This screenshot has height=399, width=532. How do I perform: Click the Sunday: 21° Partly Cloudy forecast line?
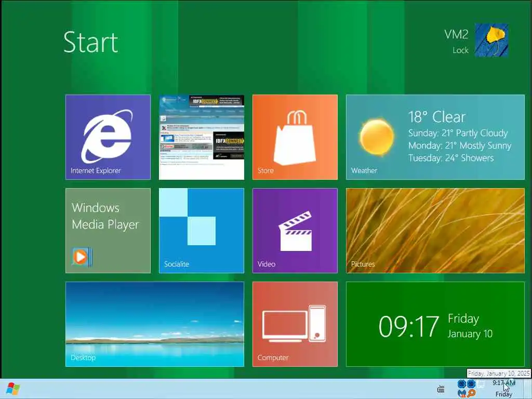458,133
